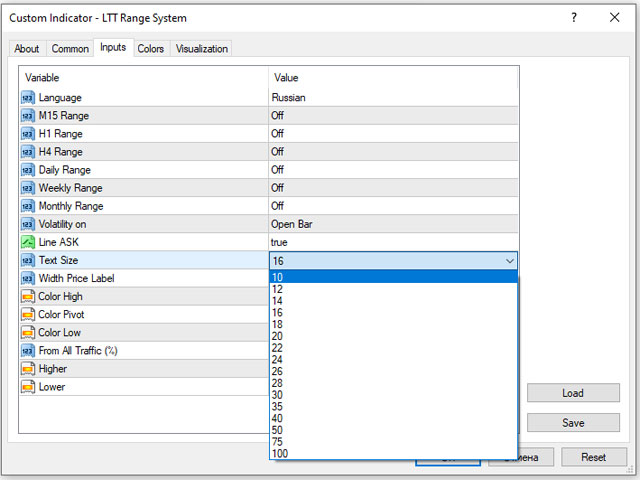Click the Off value for Weekly Range
The width and height of the screenshot is (640, 480).
tap(278, 188)
